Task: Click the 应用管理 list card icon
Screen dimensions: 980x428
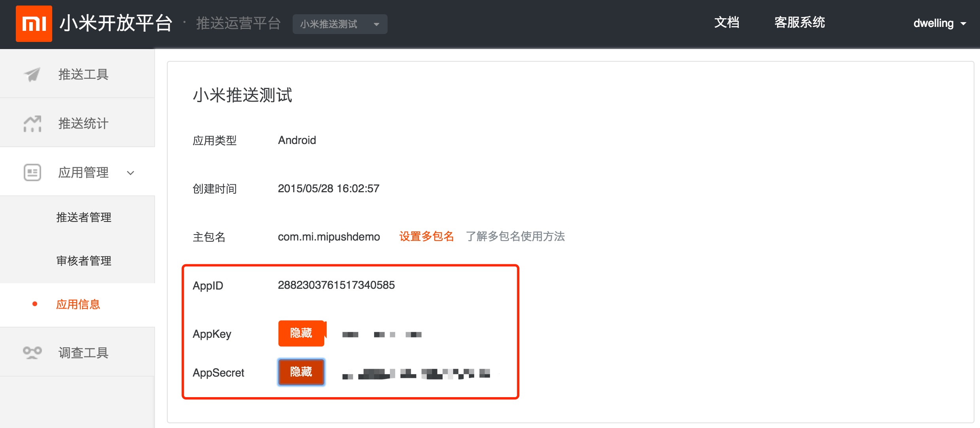Action: [x=32, y=172]
